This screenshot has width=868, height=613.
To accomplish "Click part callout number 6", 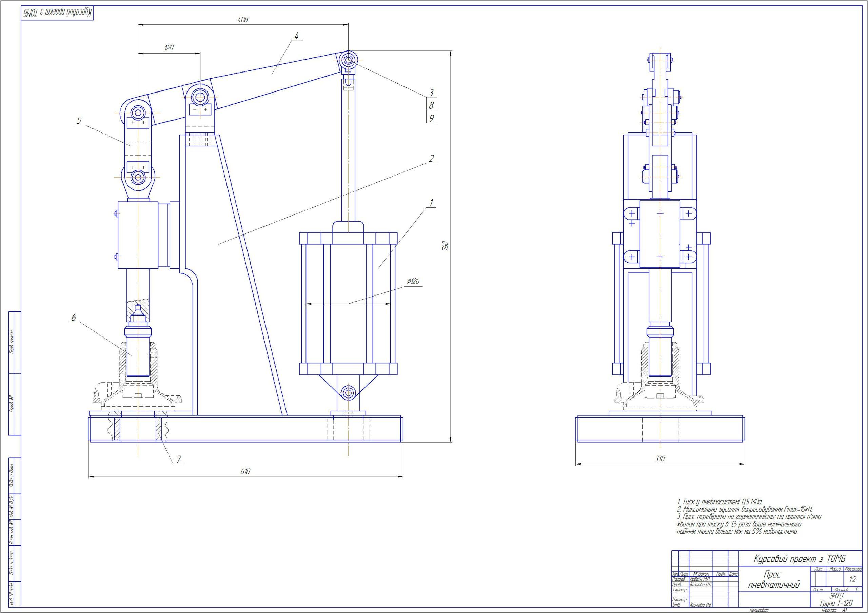I will pyautogui.click(x=73, y=318).
